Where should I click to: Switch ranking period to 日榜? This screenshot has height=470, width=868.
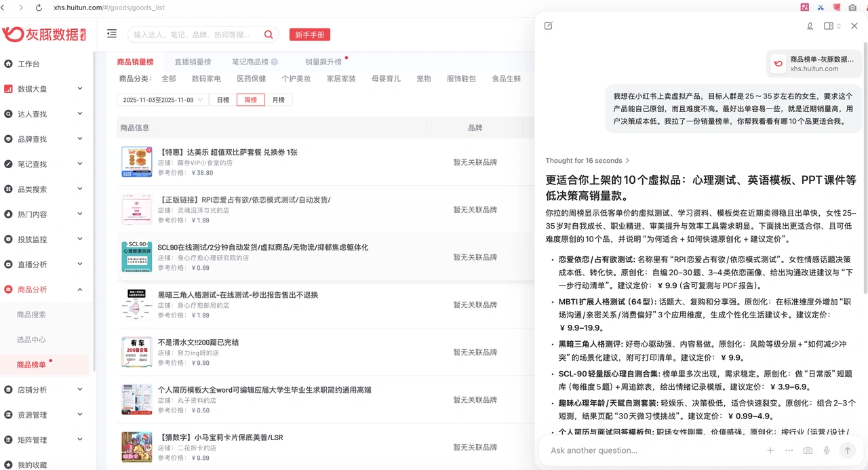click(x=224, y=99)
